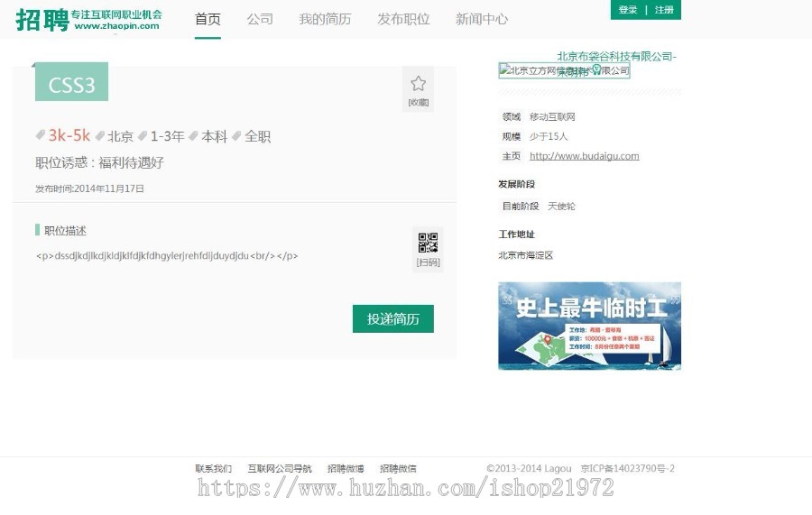This screenshot has height=515, width=812.
Task: Click the 移动互联网 field value
Action: (552, 117)
